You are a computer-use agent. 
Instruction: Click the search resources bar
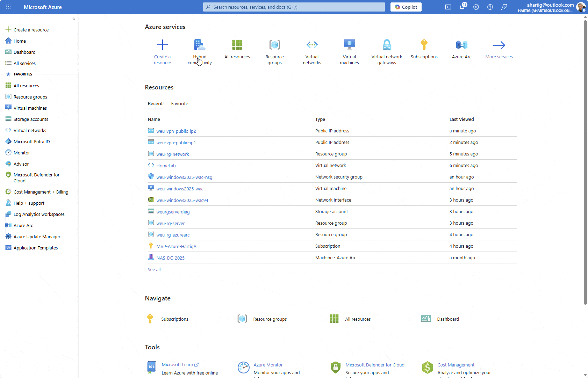tap(294, 7)
